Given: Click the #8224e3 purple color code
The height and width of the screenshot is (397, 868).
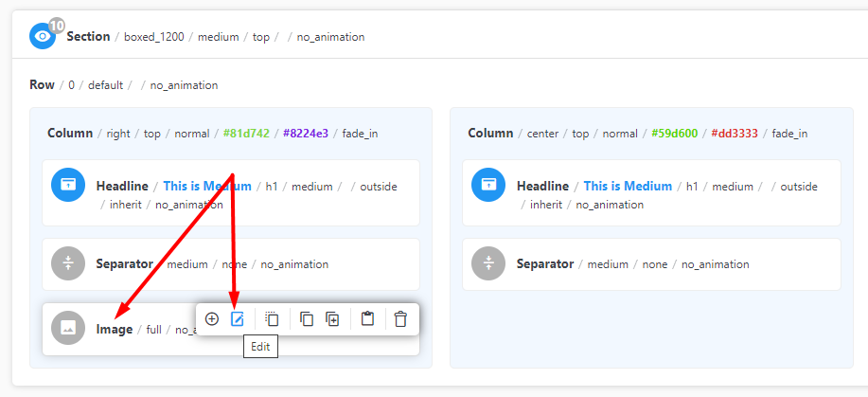Looking at the screenshot, I should [x=306, y=134].
